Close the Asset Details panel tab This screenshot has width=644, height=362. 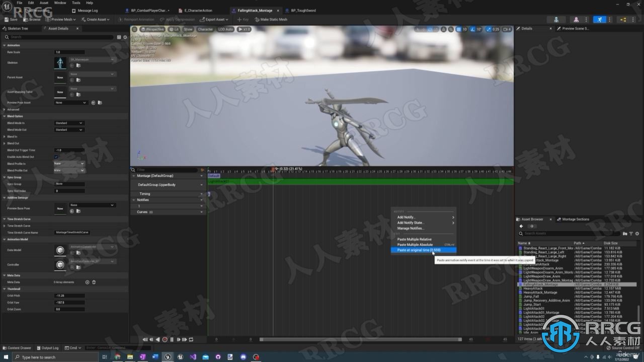point(77,29)
